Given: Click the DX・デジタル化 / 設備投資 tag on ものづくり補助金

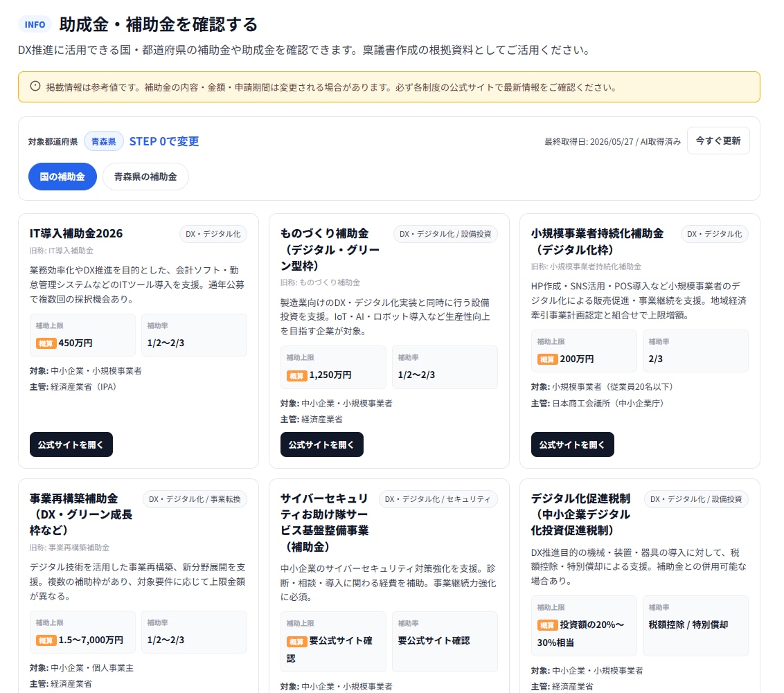Looking at the screenshot, I should tap(445, 234).
